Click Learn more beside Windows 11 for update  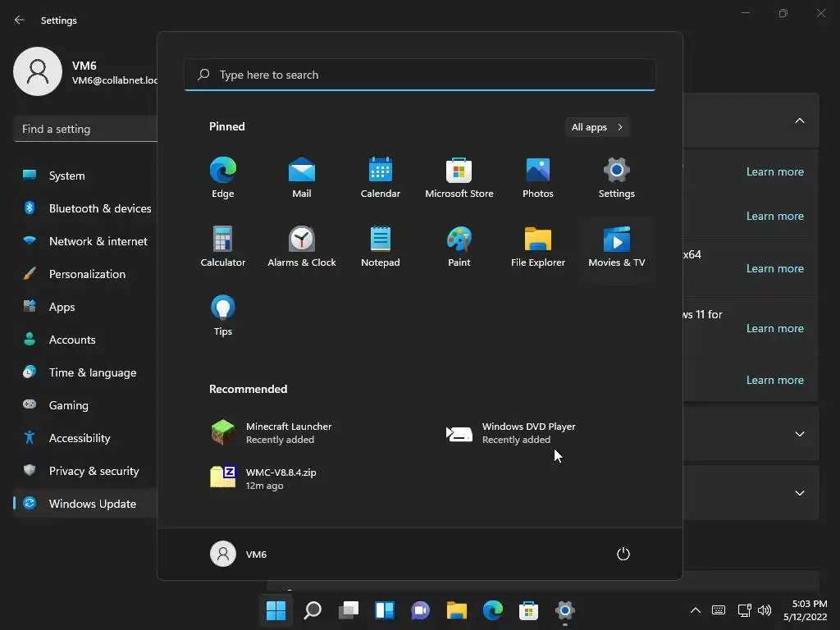(774, 328)
